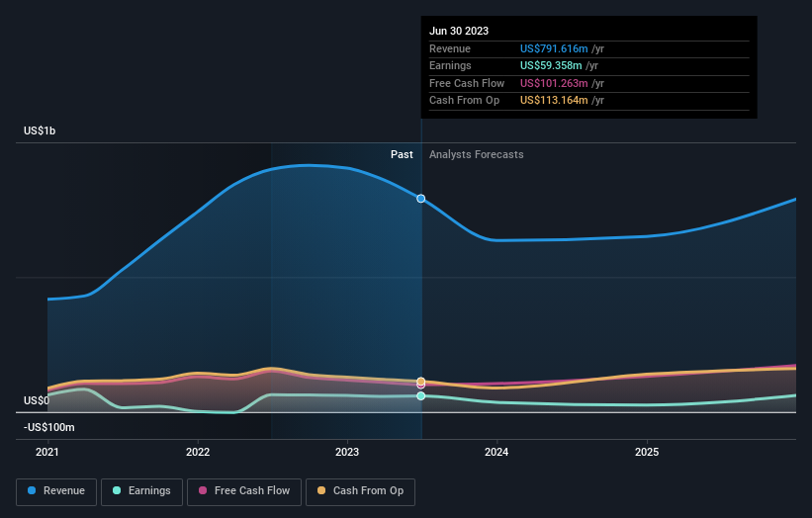This screenshot has width=812, height=518.
Task: Click the Earnings data point on teal line
Action: (421, 395)
